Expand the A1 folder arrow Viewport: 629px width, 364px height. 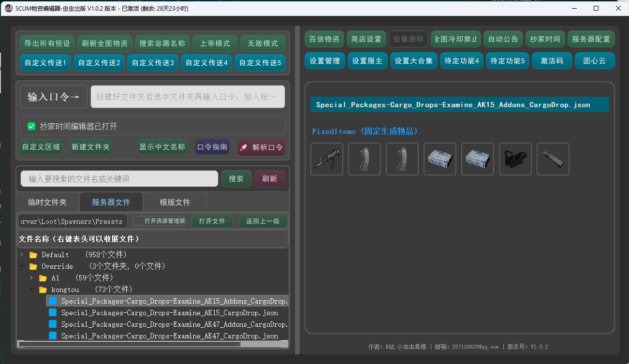coord(31,278)
